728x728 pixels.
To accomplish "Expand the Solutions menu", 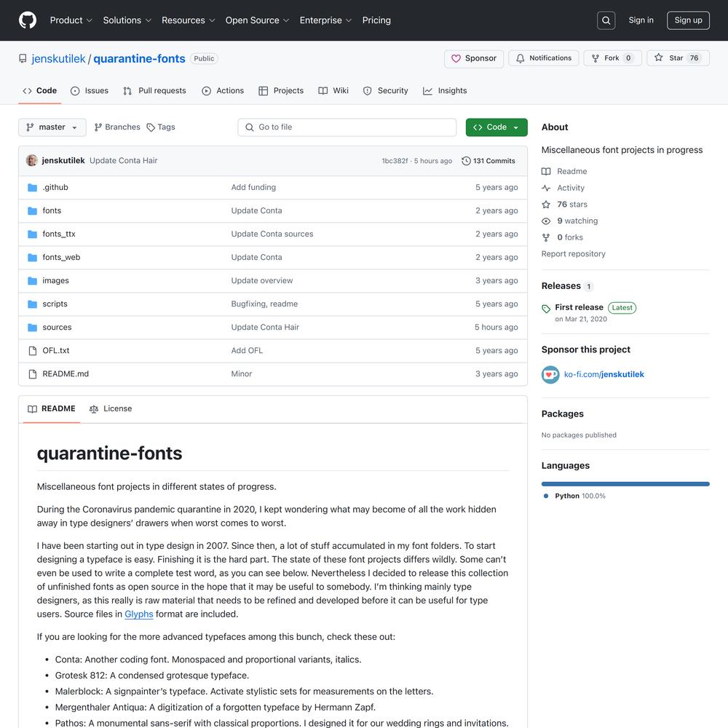I will 127,20.
